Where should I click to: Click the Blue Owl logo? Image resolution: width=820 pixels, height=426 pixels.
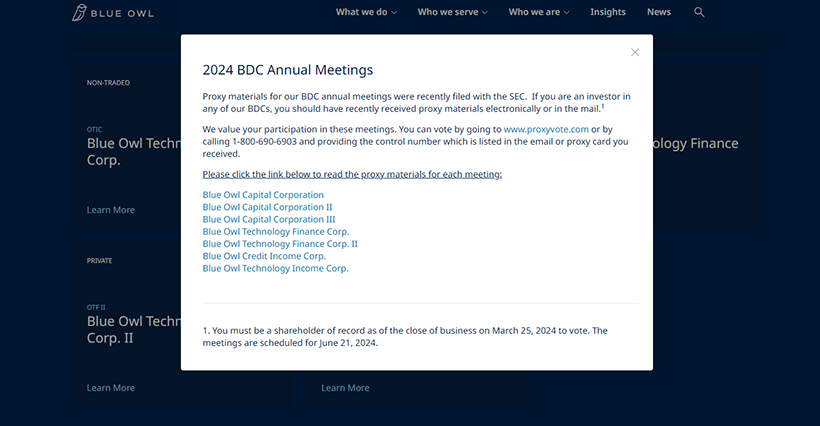[x=112, y=13]
